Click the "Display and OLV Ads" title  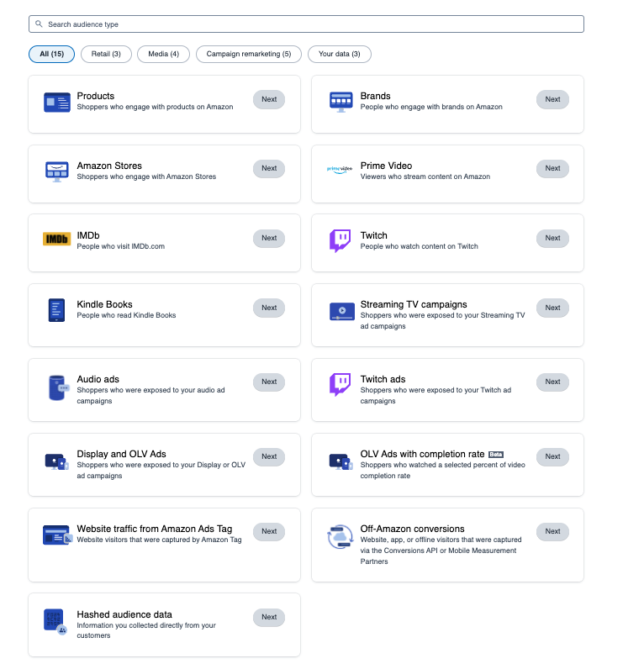tap(121, 454)
